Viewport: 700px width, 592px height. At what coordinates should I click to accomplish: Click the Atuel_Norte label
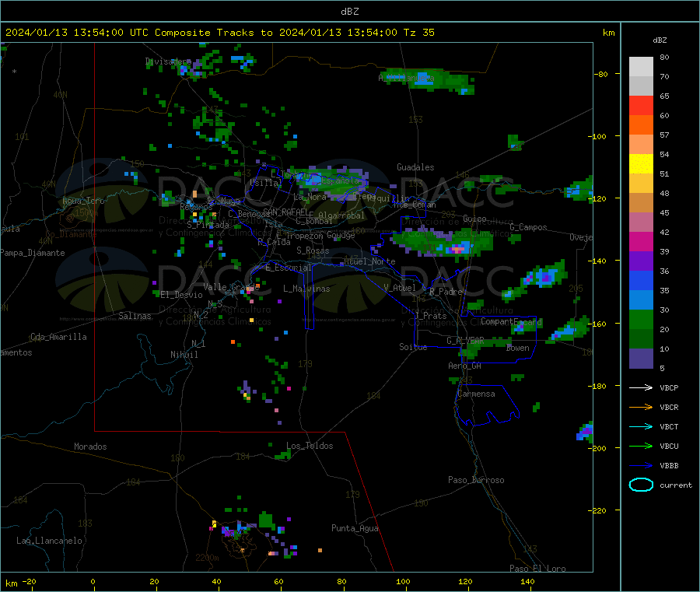pos(369,261)
